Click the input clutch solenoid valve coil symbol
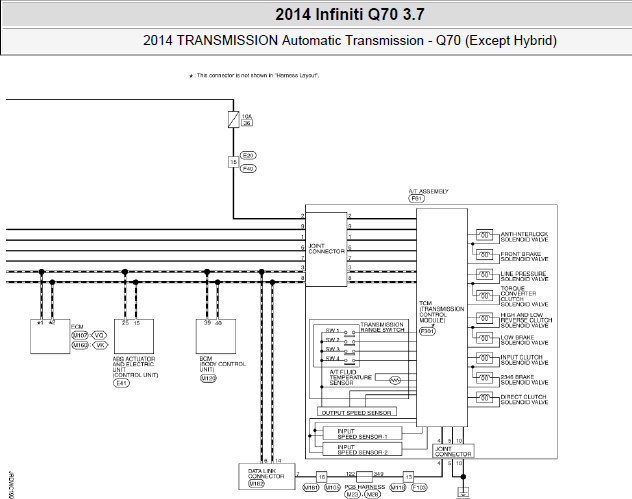Screen dimensions: 632x499 point(484,358)
